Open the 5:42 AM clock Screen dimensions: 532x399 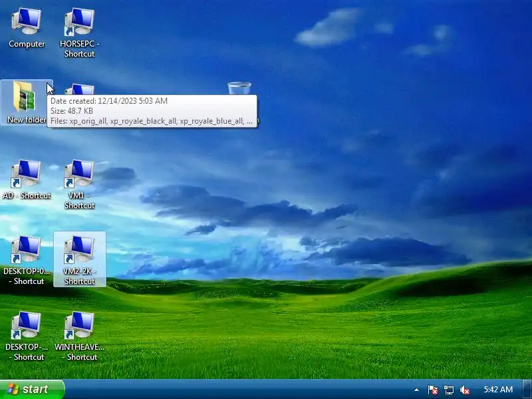coord(498,390)
